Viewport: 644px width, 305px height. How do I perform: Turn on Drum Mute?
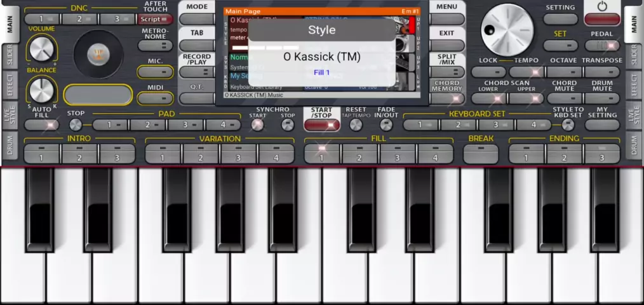click(601, 98)
